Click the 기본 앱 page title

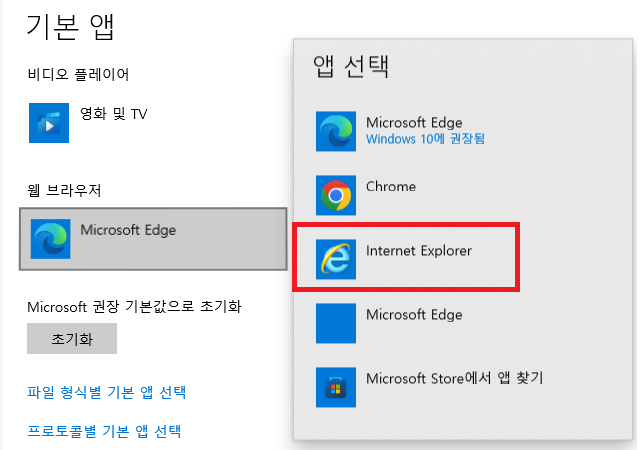tap(70, 27)
